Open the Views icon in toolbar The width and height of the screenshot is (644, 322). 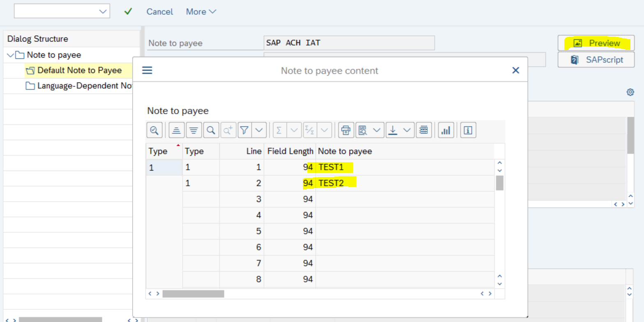363,131
